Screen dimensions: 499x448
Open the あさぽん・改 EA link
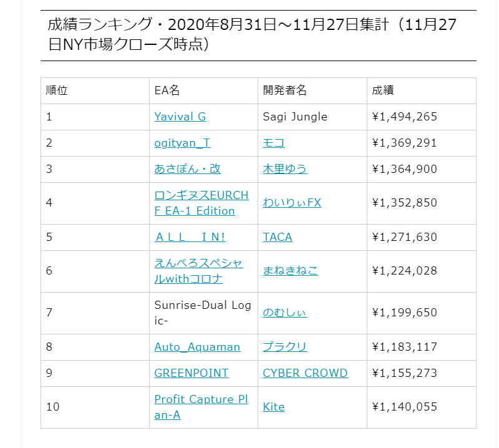click(187, 169)
